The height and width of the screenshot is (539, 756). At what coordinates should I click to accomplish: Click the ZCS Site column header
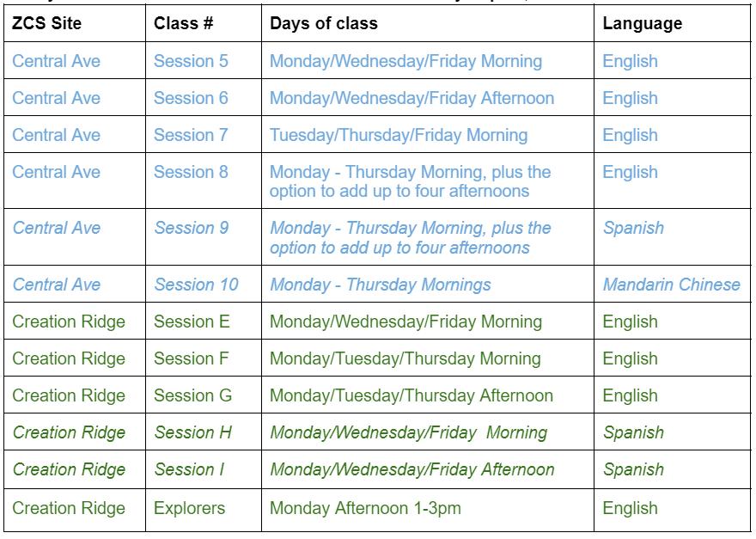point(47,23)
